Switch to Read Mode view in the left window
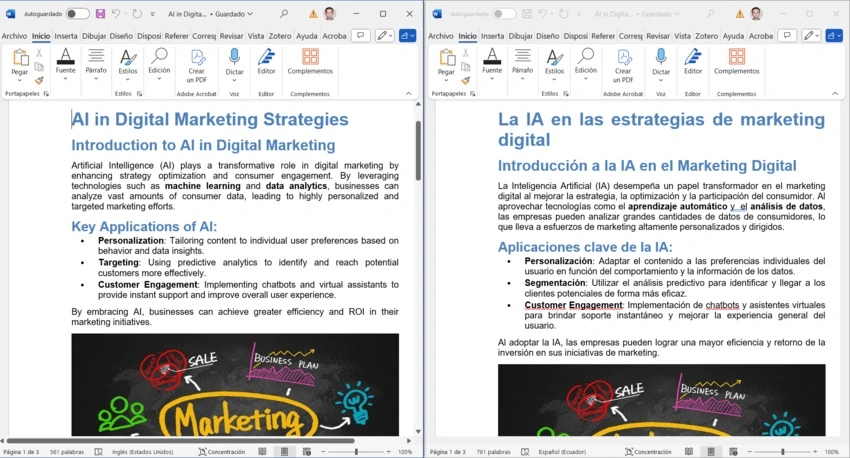The width and height of the screenshot is (850, 458). point(262,451)
